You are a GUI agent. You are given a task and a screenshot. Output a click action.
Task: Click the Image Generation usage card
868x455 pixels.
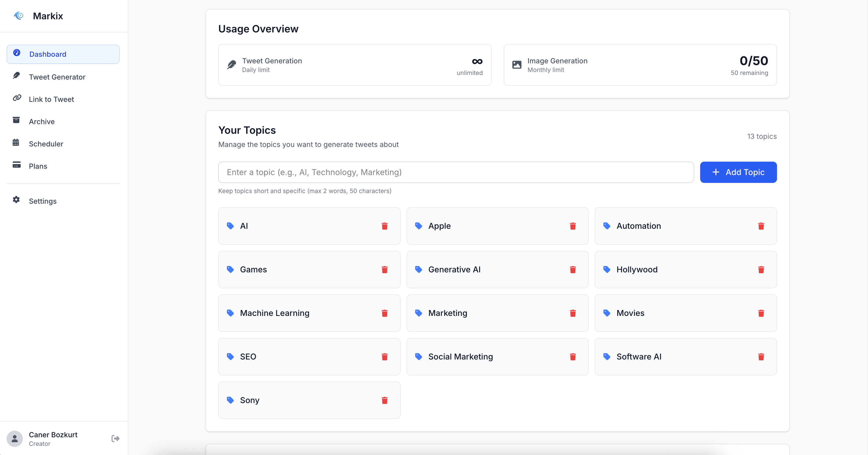640,65
